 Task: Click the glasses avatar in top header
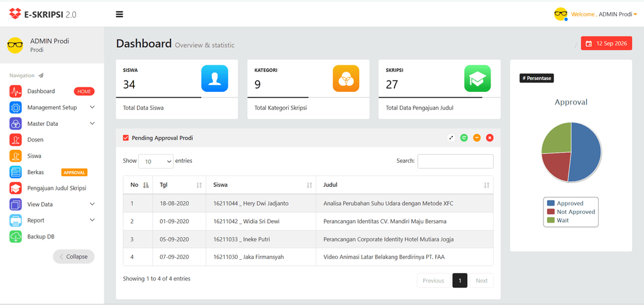click(x=560, y=14)
